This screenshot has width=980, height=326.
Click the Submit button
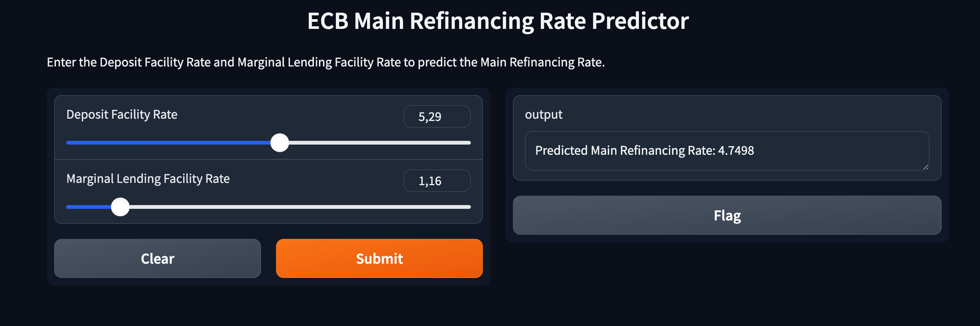(379, 258)
